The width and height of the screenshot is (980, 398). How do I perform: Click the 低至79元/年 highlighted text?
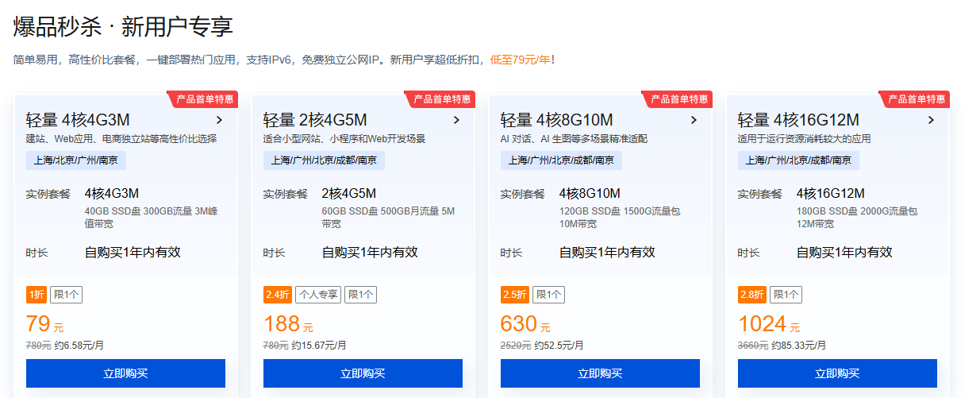pos(520,60)
